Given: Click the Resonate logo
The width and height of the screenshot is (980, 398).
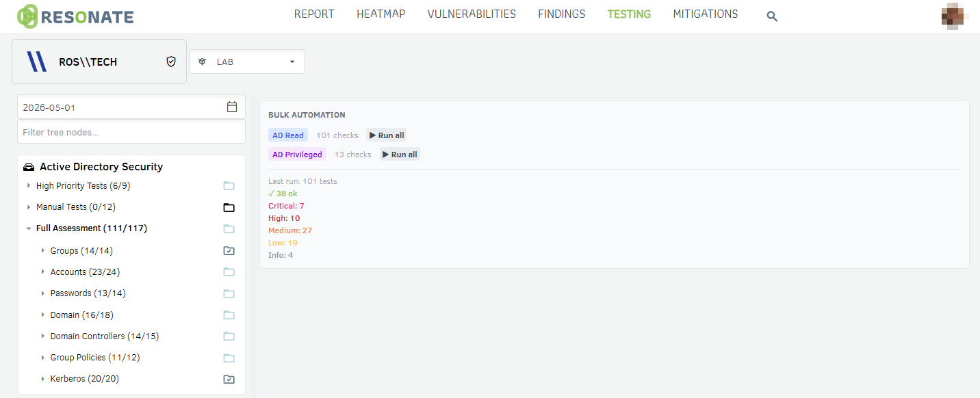Looking at the screenshot, I should (x=75, y=16).
